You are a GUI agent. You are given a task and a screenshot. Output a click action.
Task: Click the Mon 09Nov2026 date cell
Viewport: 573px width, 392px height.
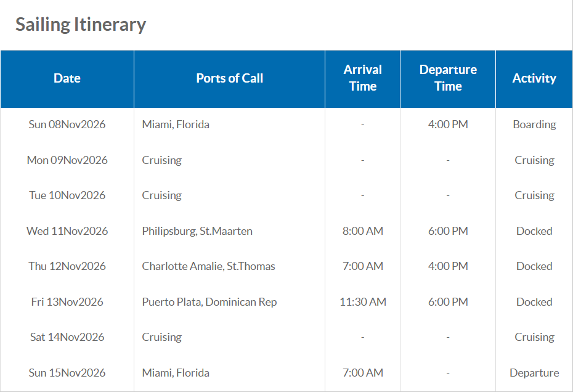67,160
